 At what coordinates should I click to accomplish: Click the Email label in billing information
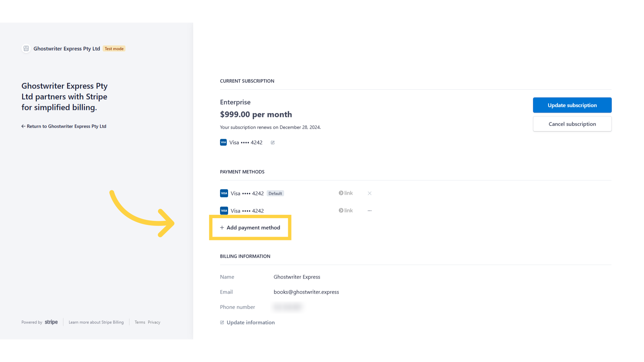226,292
